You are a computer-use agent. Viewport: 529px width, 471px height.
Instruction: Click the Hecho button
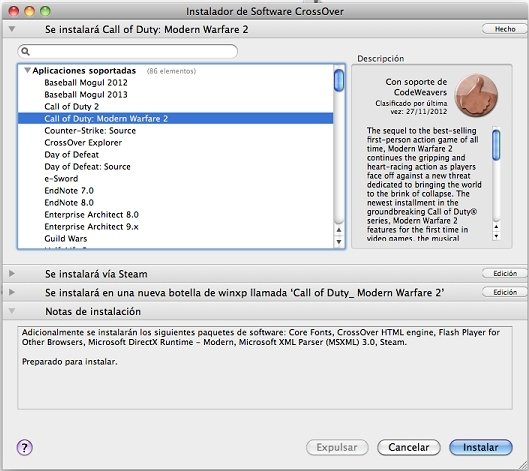[x=505, y=29]
